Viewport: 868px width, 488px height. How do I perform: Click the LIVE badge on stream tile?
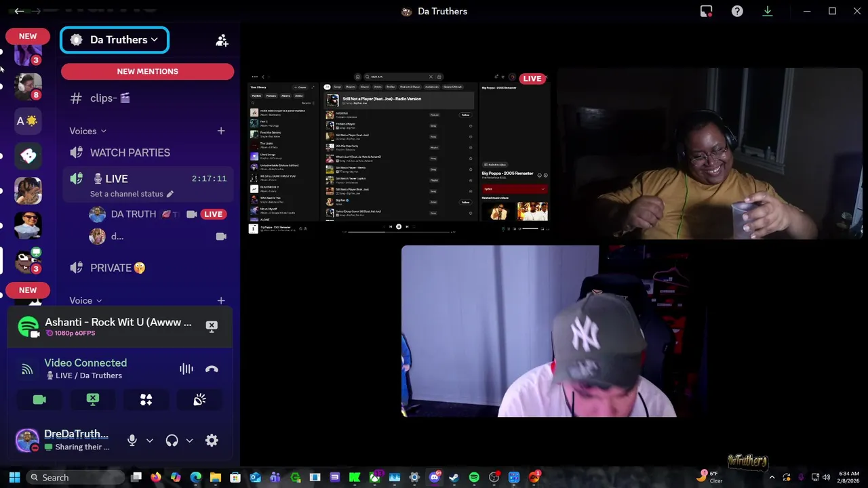point(532,79)
